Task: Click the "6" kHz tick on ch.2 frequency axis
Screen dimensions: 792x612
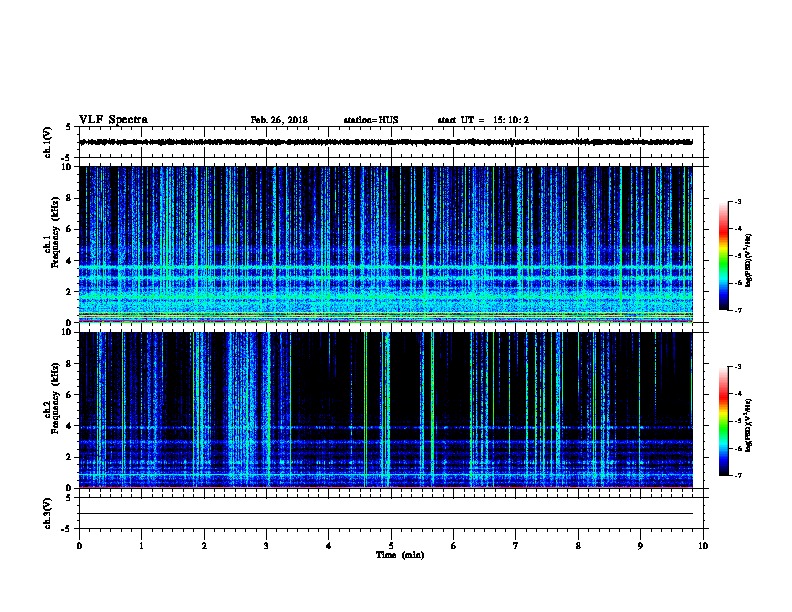Action: pos(71,395)
